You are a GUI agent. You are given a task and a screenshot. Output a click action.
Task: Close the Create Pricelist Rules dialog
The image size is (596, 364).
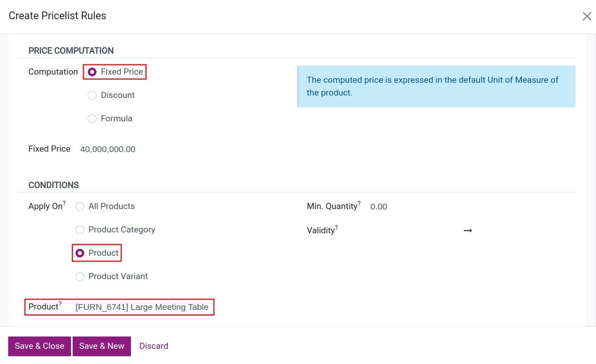(587, 16)
